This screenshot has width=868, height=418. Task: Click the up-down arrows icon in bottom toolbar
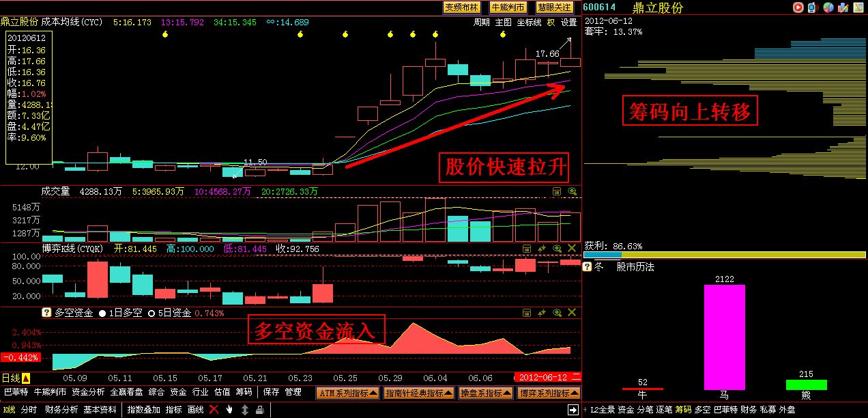[x=244, y=410]
